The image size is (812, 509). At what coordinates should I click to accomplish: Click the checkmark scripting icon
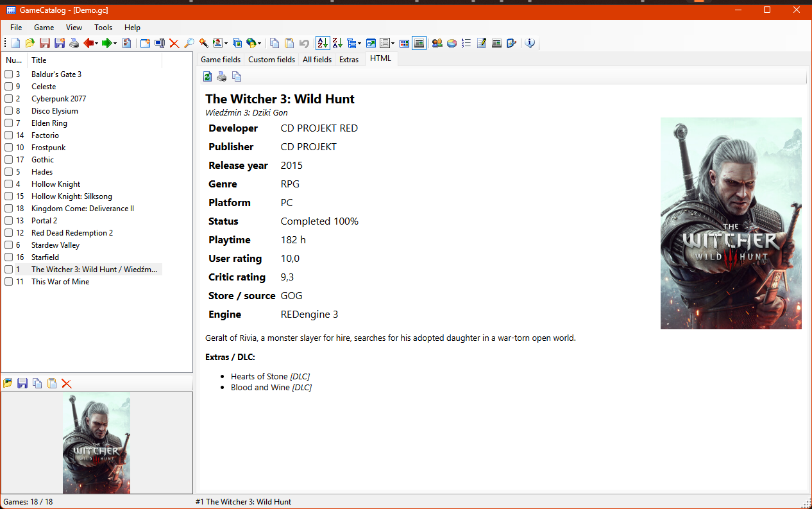511,43
